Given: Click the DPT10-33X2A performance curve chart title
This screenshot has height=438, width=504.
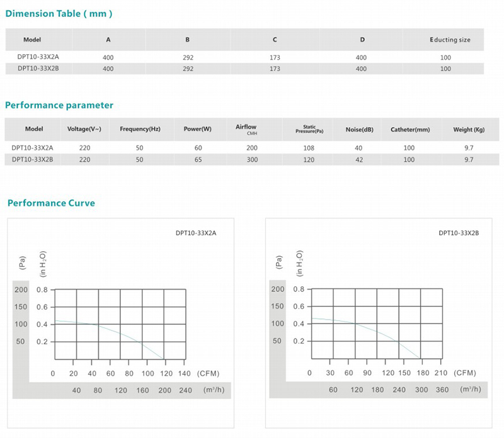Looking at the screenshot, I should (x=196, y=232).
